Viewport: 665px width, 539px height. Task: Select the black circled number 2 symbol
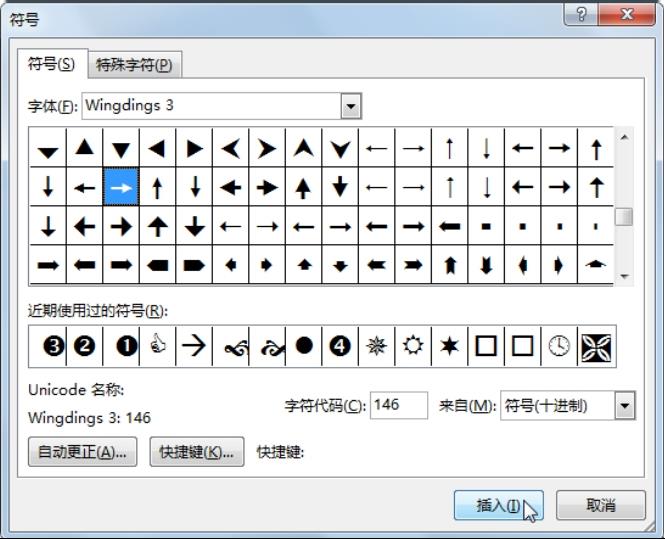pos(84,346)
